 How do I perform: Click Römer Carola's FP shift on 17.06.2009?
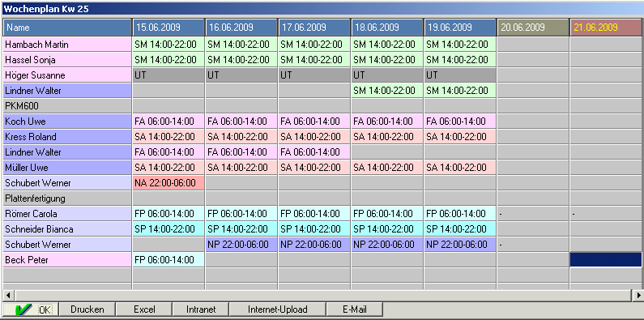(x=314, y=214)
